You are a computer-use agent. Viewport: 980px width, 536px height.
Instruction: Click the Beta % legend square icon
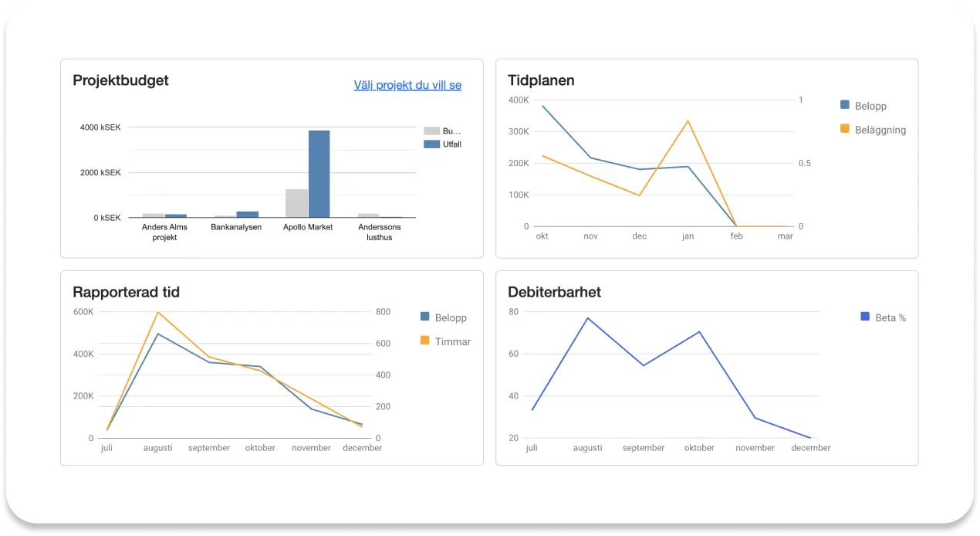pyautogui.click(x=864, y=317)
